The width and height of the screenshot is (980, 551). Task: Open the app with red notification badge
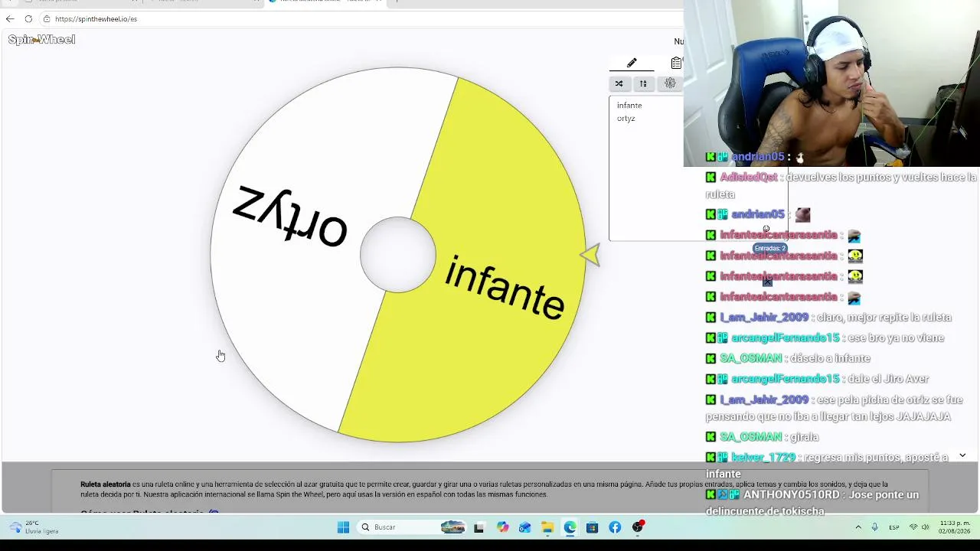[x=639, y=527]
